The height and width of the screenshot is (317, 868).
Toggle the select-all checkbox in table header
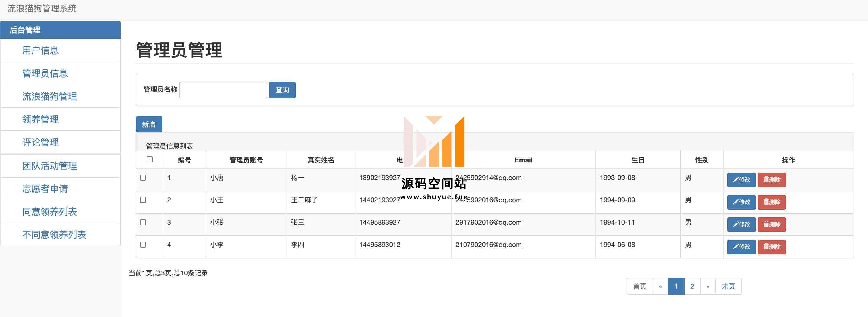(x=150, y=159)
